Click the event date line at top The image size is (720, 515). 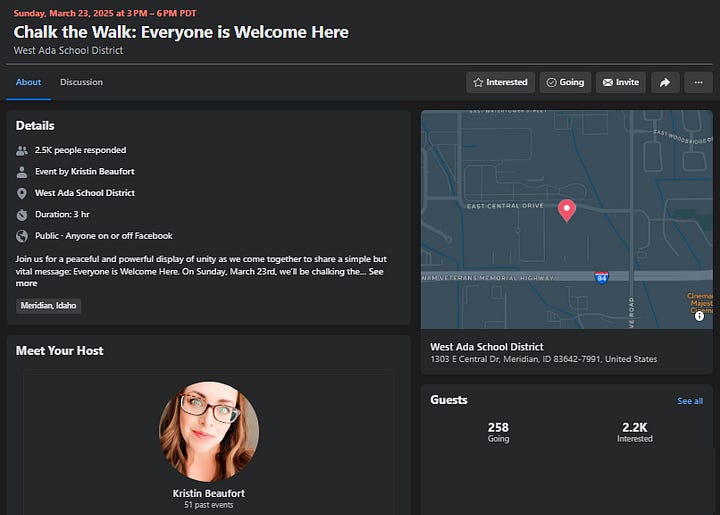(x=105, y=13)
